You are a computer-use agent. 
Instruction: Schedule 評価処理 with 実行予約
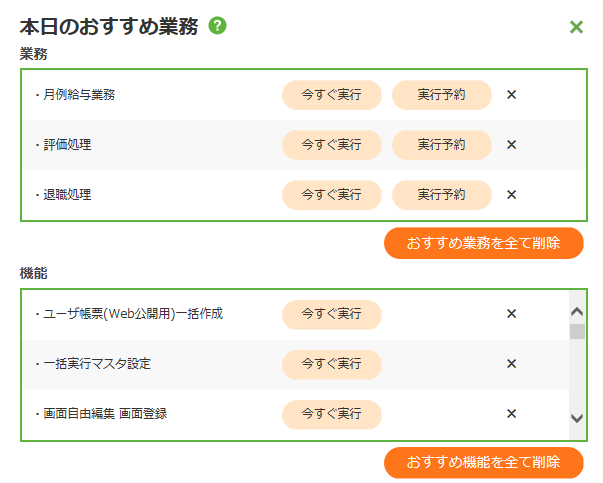(441, 145)
